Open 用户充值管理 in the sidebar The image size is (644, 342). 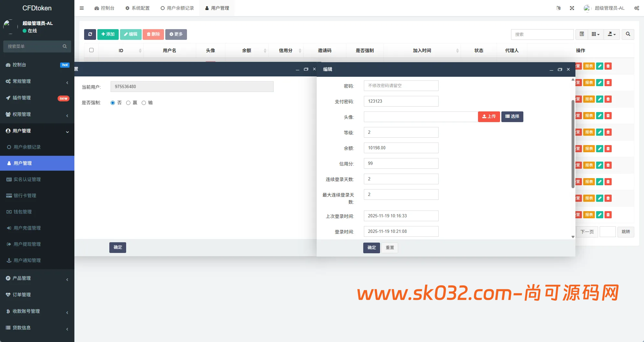point(37,228)
